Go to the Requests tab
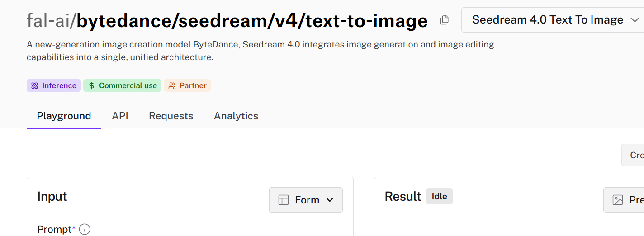This screenshot has width=644, height=236. point(171,116)
